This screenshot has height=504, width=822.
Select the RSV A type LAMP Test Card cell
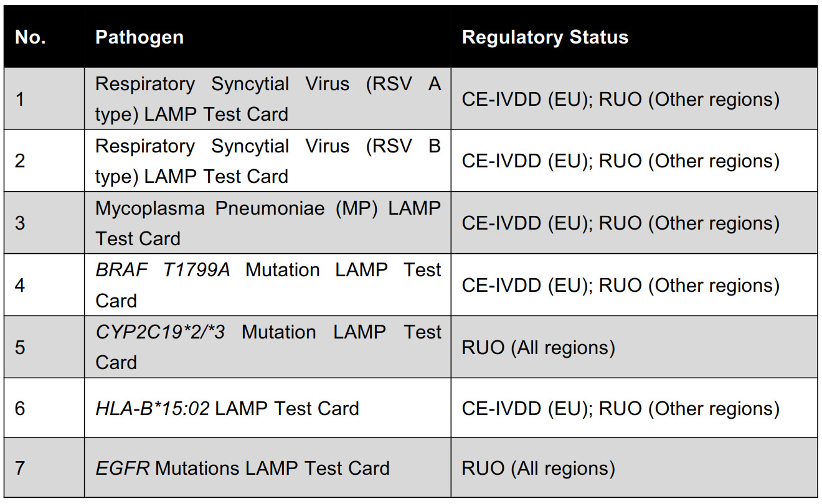tap(268, 99)
